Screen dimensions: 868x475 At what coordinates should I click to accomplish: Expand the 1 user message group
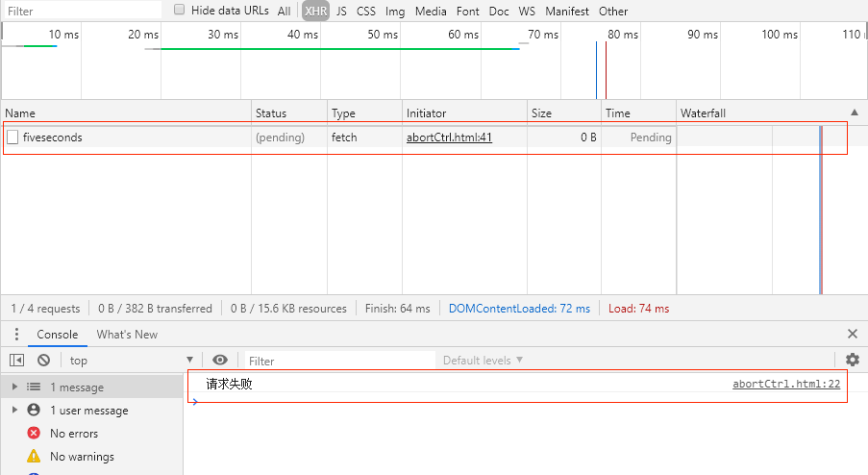coord(14,411)
